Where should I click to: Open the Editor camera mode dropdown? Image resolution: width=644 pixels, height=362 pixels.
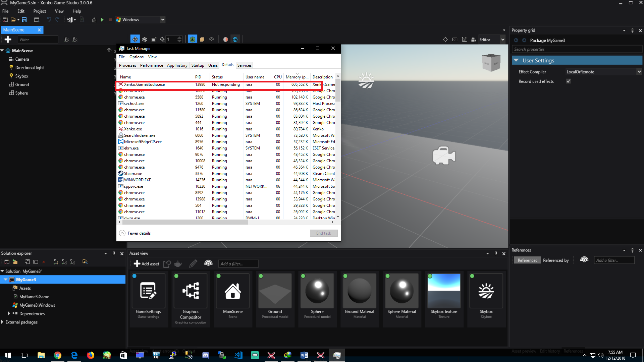[502, 39]
